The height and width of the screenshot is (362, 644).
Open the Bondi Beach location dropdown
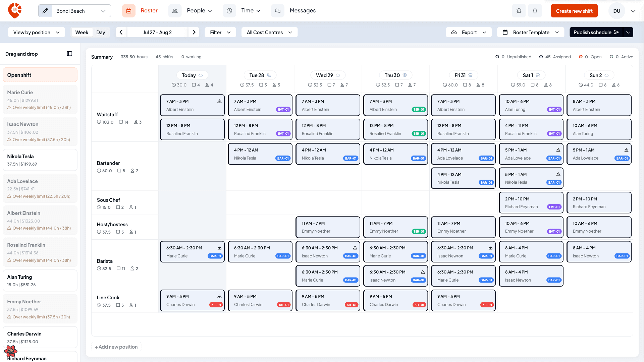[x=81, y=11]
